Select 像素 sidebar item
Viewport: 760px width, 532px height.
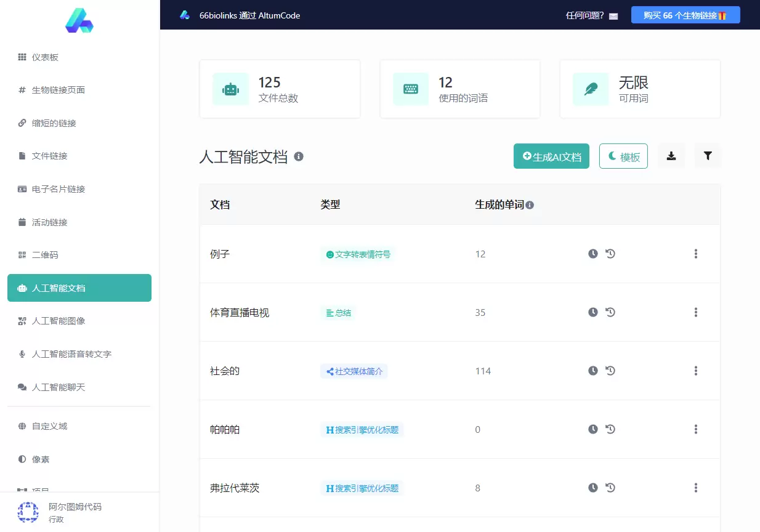pyautogui.click(x=79, y=459)
